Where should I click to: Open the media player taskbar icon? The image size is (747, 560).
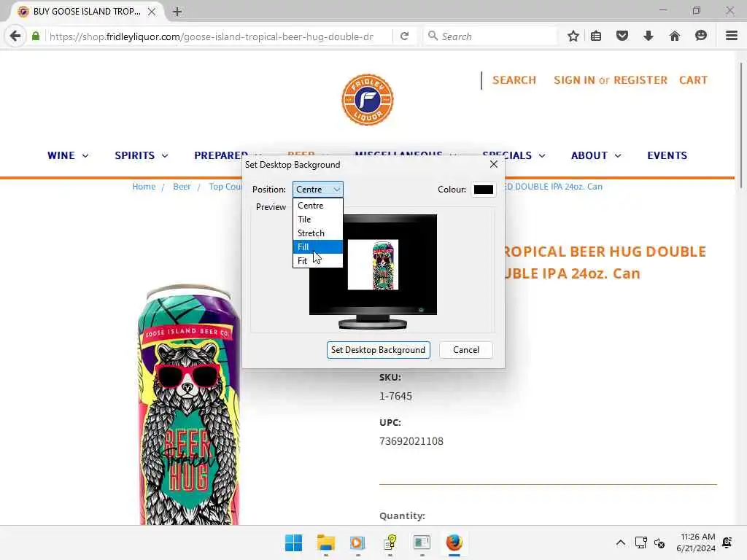coord(357,542)
